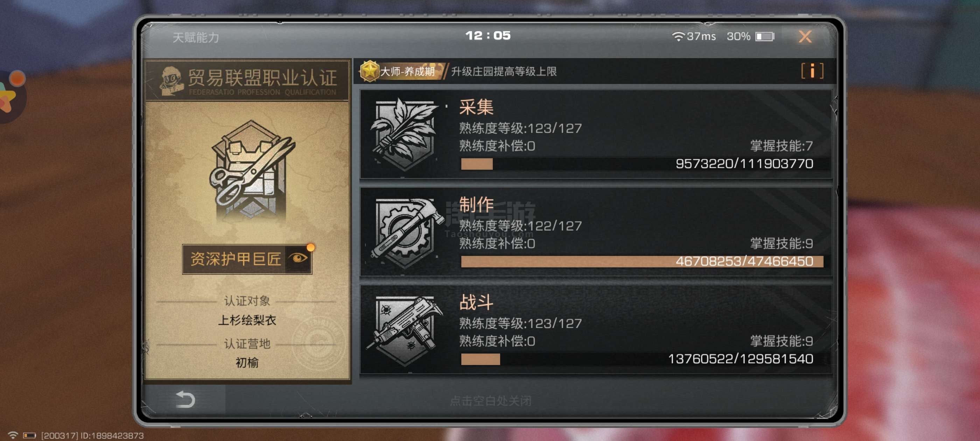Viewport: 980px width, 441px height.
Task: Click the scissors armor profession emblem
Action: [251, 169]
